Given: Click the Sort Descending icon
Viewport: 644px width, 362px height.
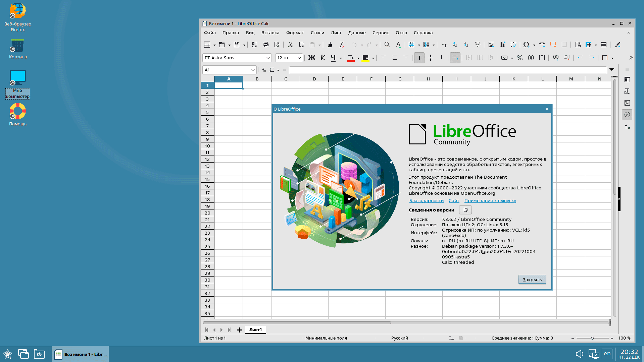Looking at the screenshot, I should tap(466, 45).
